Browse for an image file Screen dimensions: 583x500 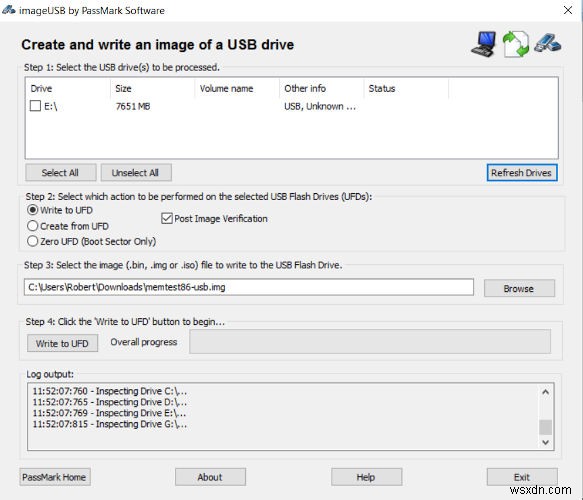pyautogui.click(x=519, y=288)
